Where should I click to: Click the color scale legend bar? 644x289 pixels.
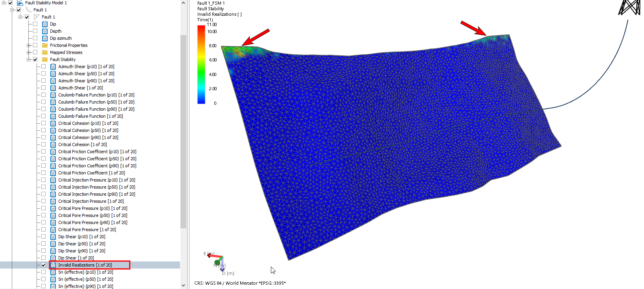coord(201,64)
